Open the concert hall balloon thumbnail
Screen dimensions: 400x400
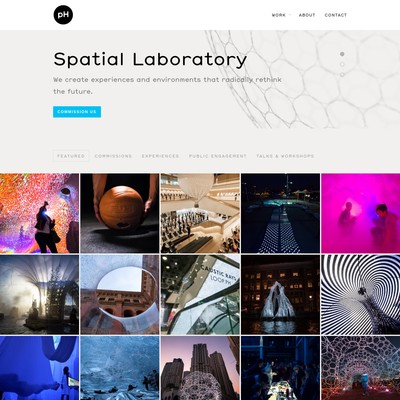(200, 213)
